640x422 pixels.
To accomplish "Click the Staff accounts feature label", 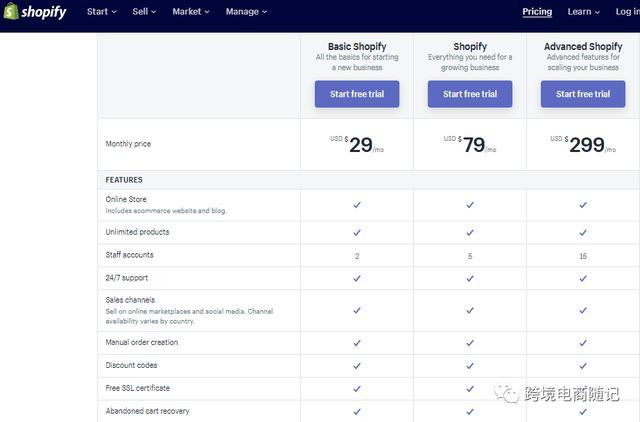I will point(129,255).
